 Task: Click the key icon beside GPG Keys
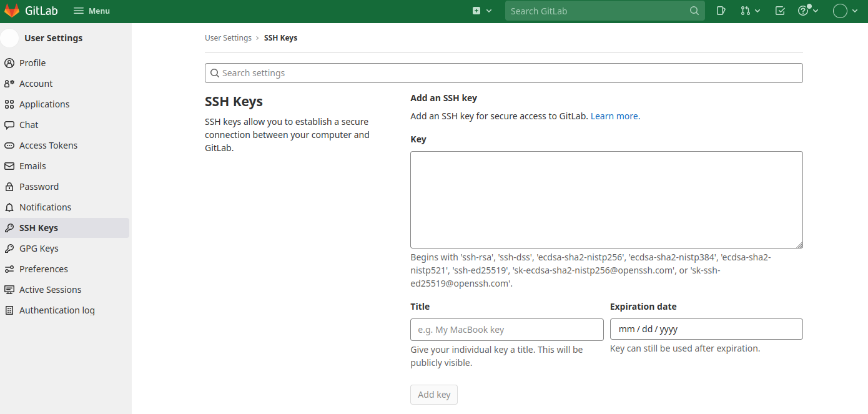pyautogui.click(x=9, y=249)
